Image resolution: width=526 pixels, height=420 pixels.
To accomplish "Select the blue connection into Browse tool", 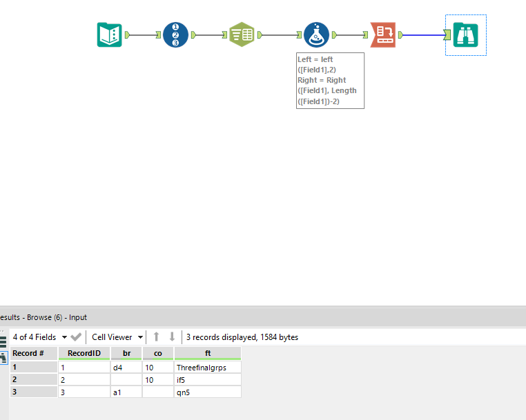I will pos(422,35).
